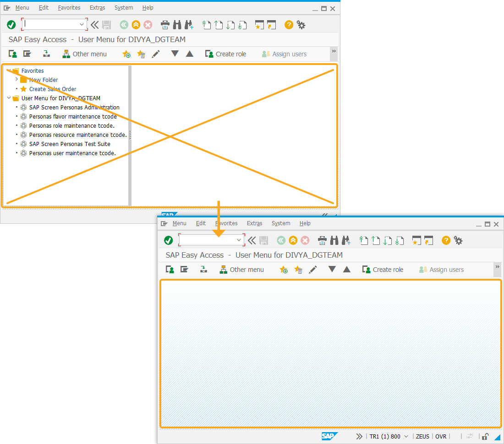Open the Menu menu in back window

22,8
